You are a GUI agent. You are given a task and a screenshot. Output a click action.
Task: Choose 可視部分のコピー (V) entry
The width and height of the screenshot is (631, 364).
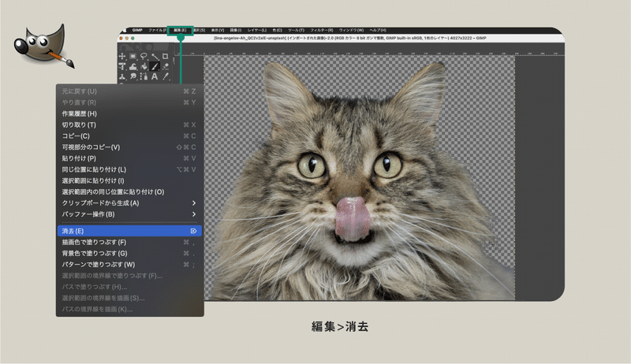pyautogui.click(x=129, y=147)
